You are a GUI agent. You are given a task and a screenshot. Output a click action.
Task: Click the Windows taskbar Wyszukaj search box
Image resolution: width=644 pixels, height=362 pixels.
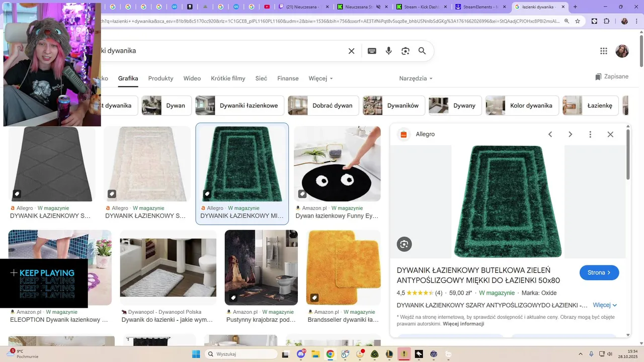(x=241, y=354)
